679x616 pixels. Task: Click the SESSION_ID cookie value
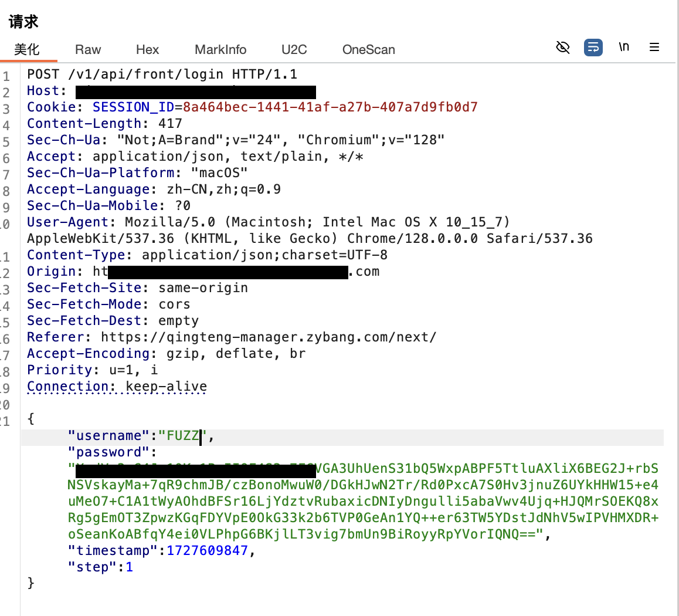point(330,107)
